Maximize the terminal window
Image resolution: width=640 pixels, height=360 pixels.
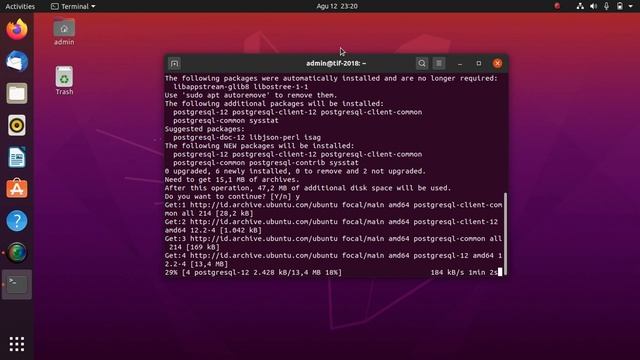(479, 63)
